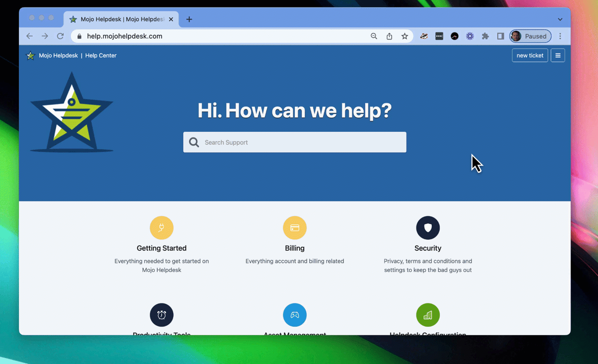Click the large Mojo star logo image
This screenshot has height=364, width=598.
point(72,112)
